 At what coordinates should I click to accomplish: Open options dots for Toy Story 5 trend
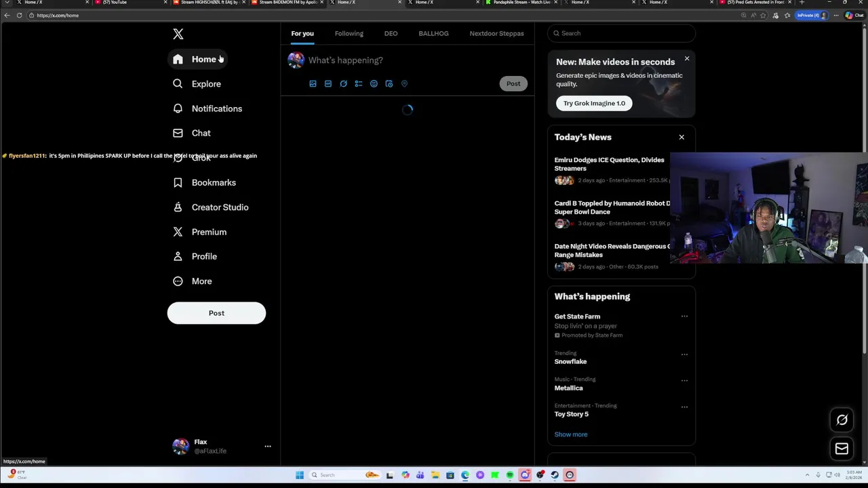pyautogui.click(x=684, y=407)
